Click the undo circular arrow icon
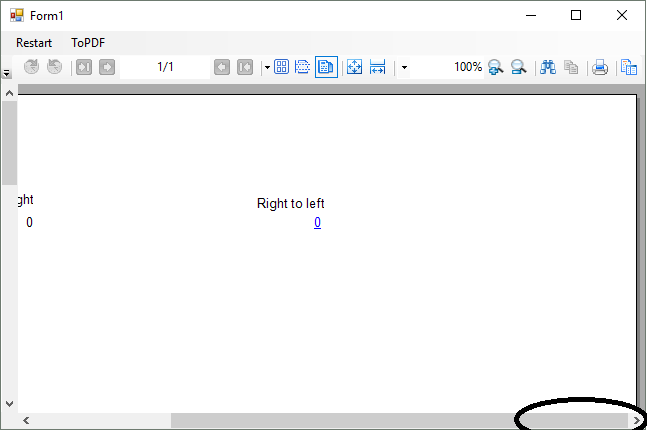Image resolution: width=647 pixels, height=430 pixels. [x=54, y=67]
